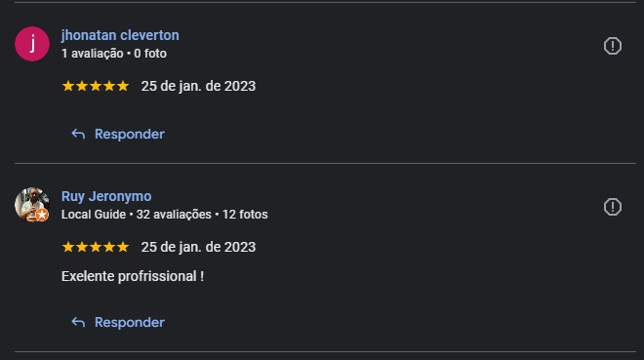644x360 pixels.
Task: Click the "Exelente profrissional !" review text
Action: tap(133, 276)
